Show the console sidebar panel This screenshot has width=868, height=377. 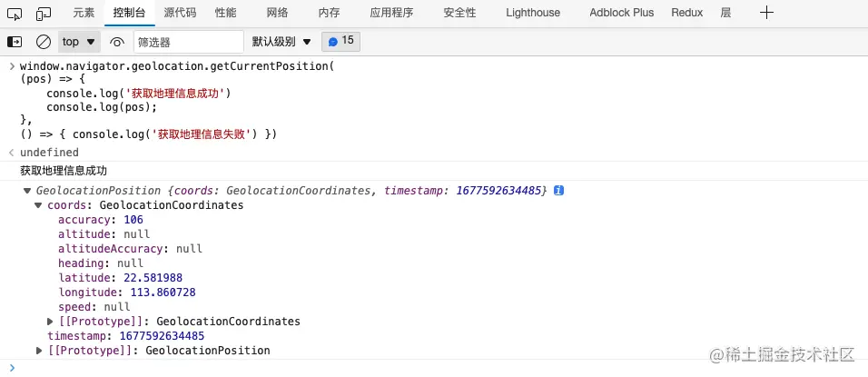coord(15,42)
